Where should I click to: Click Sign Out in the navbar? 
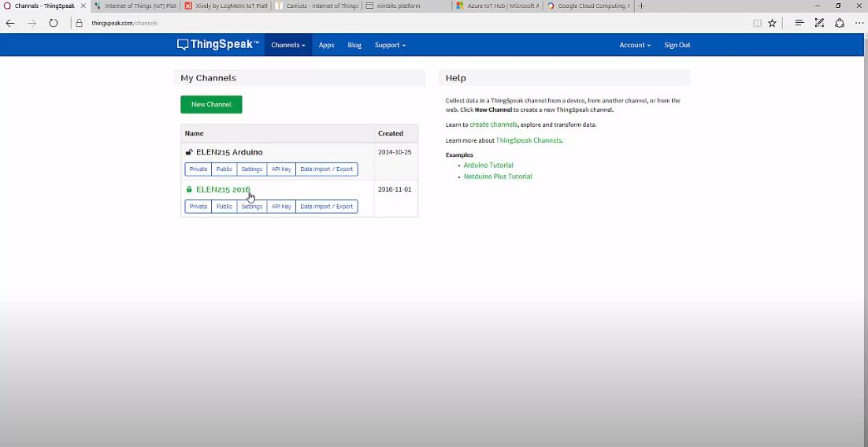[677, 45]
